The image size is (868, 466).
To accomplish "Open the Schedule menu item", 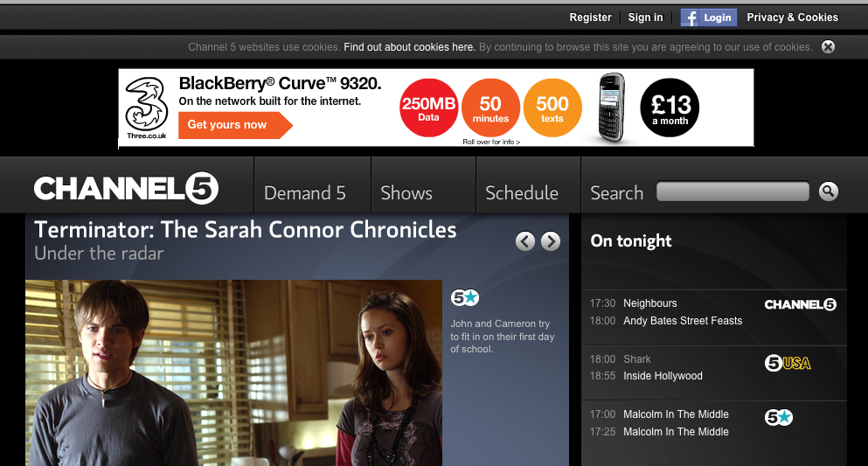I will pos(522,193).
